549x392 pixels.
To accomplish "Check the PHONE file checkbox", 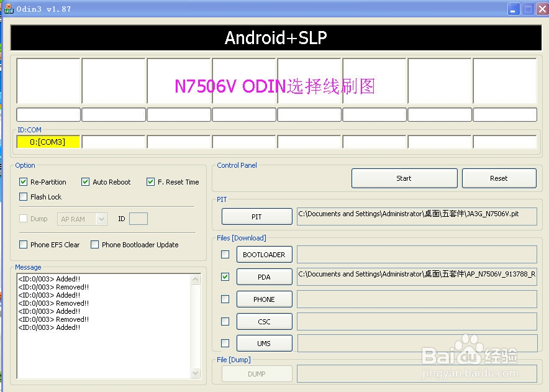I will tap(225, 299).
